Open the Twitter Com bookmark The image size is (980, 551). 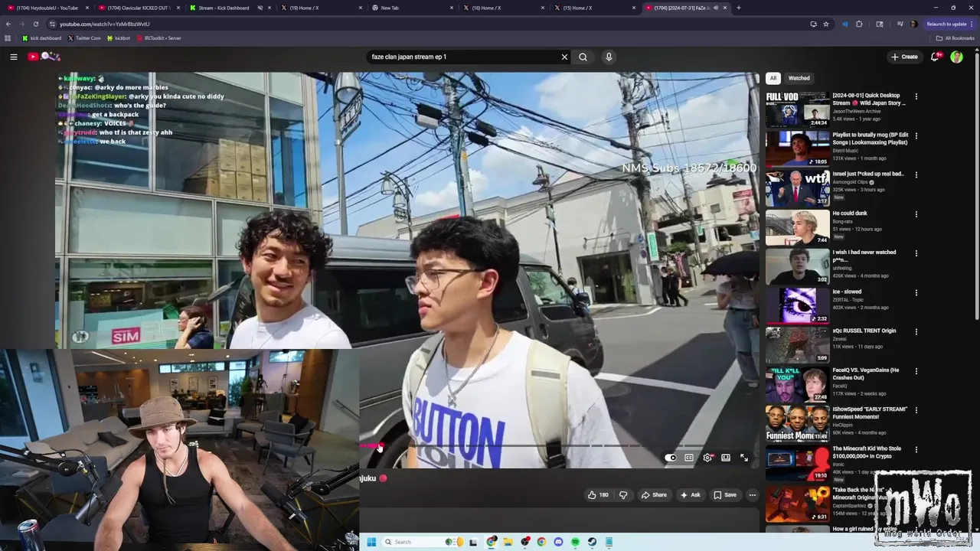(84, 37)
